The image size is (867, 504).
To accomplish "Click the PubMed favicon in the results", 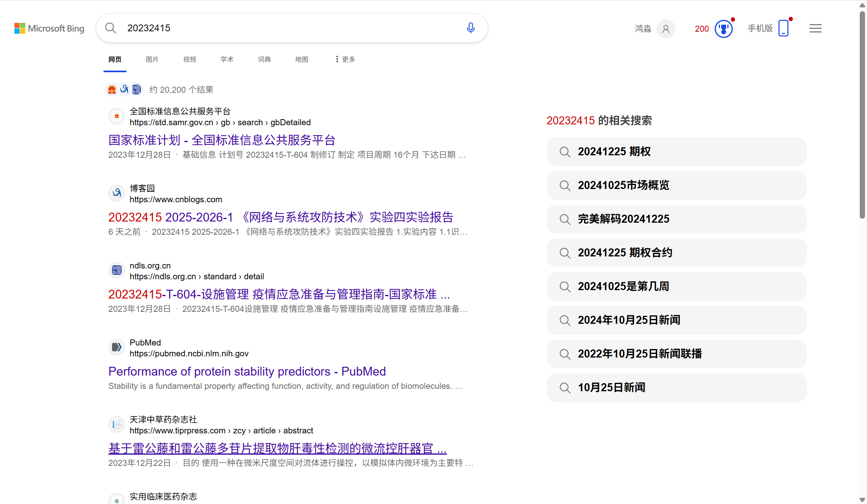I will pos(116,347).
